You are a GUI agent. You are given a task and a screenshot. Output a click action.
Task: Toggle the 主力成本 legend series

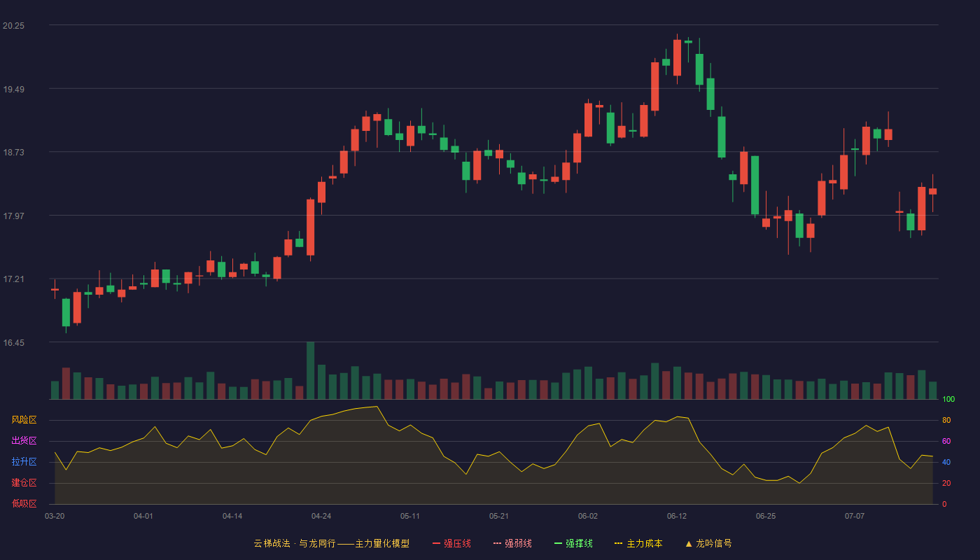click(638, 543)
